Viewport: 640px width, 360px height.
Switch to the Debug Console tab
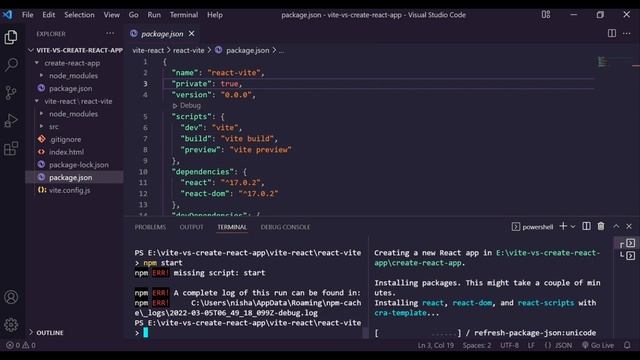point(285,227)
